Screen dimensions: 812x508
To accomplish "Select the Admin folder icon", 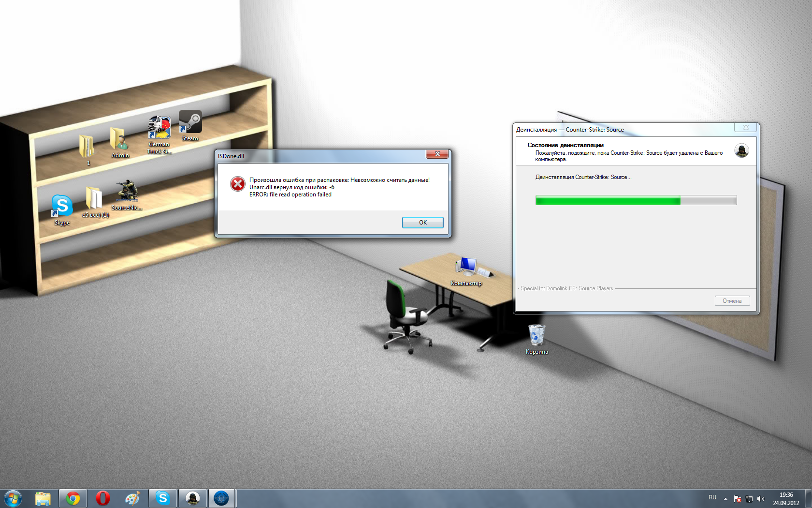I will [x=119, y=143].
